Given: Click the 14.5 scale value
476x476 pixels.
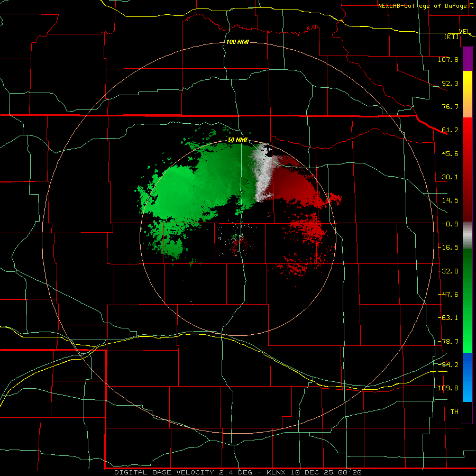Looking at the screenshot, I should click(x=450, y=200).
